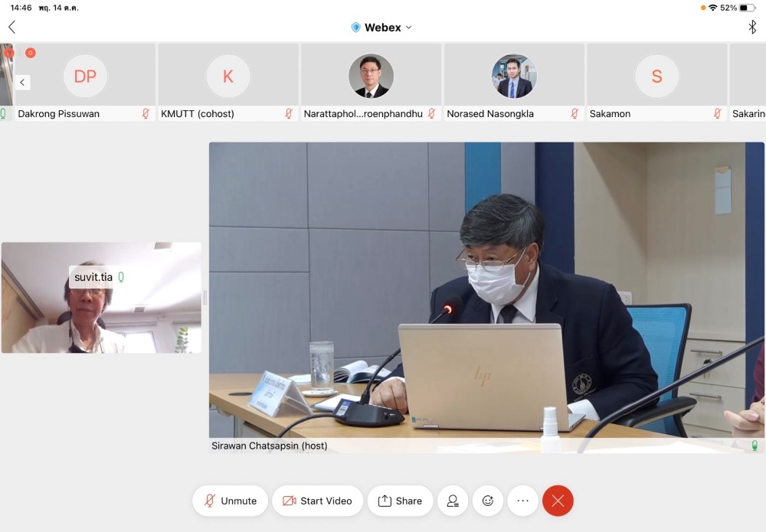Click the green microphone icon beside suvit.tia
Viewport: 766px width, 532px height.
pos(121,277)
